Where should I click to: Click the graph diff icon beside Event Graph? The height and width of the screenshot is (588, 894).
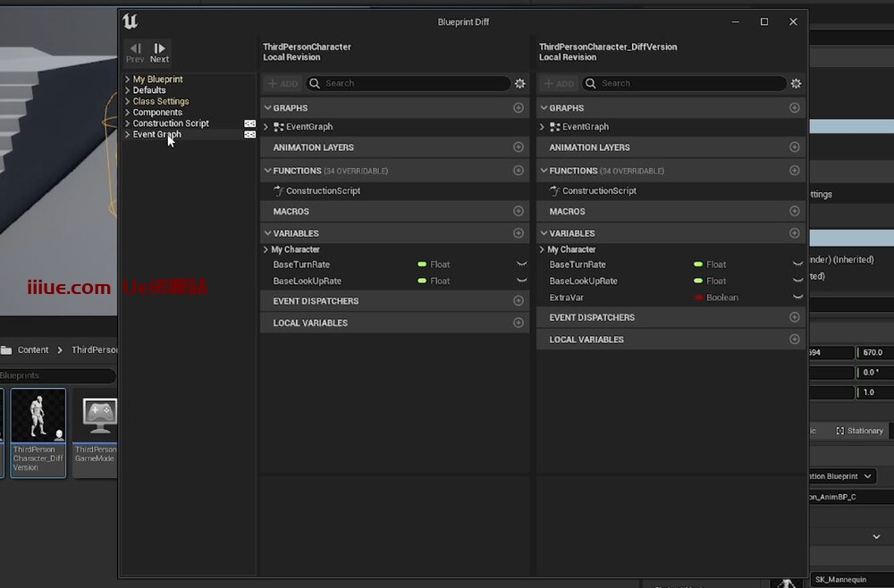[250, 134]
